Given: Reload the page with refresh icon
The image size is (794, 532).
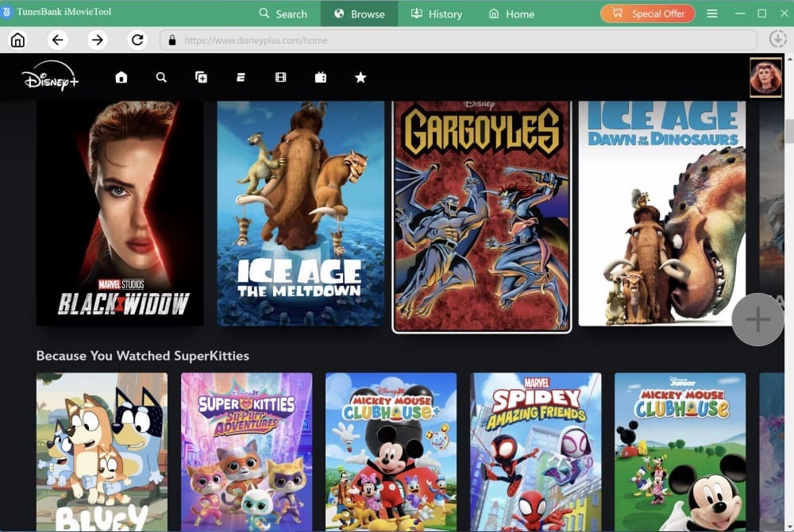Looking at the screenshot, I should [x=137, y=40].
